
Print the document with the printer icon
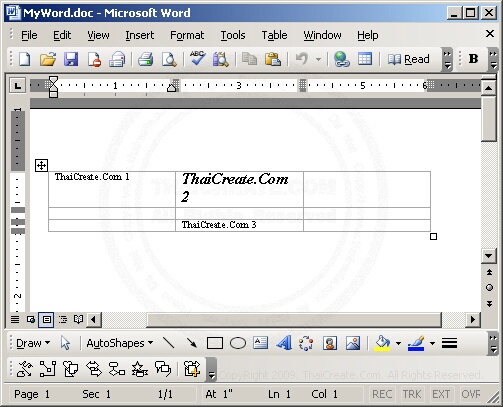click(145, 60)
